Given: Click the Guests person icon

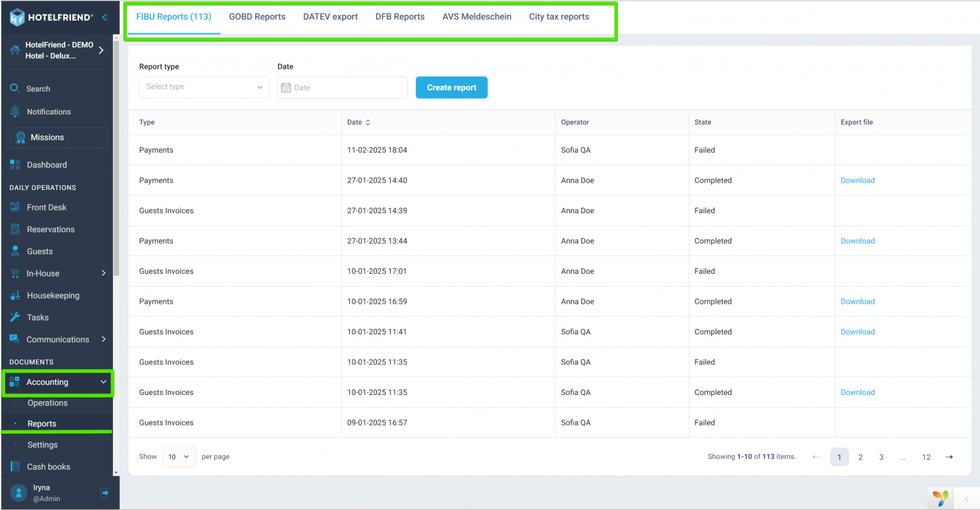Looking at the screenshot, I should tap(15, 251).
